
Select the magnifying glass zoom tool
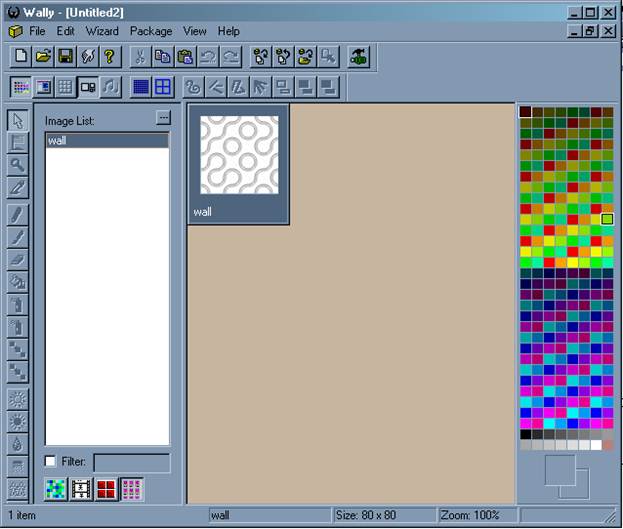click(17, 165)
